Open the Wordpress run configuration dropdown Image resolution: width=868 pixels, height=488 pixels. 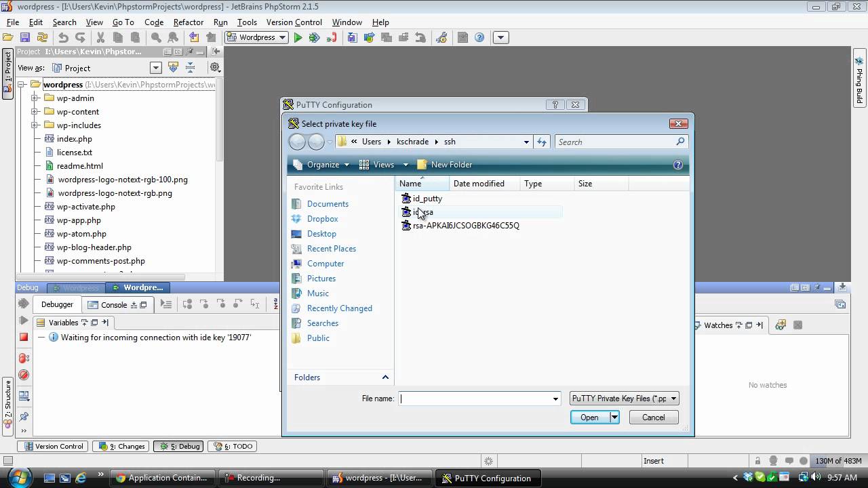coord(256,37)
